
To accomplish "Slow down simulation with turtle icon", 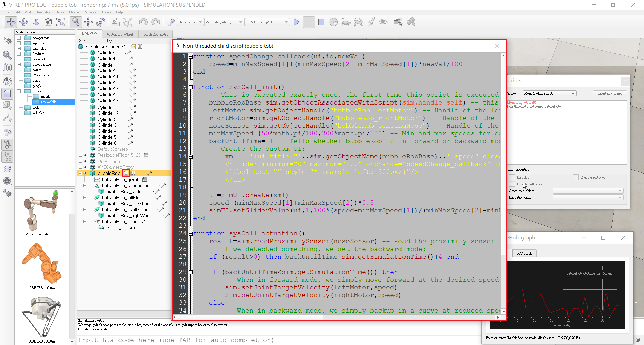I will [x=346, y=22].
